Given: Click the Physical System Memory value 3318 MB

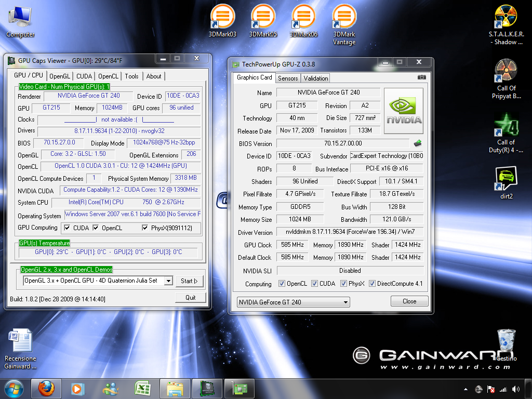Looking at the screenshot, I should [185, 178].
